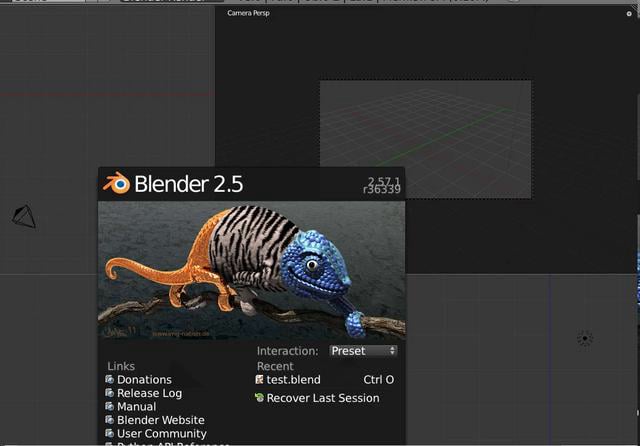Select the lamp object in lower-right viewport
Screen dimensions: 640x446
pos(585,338)
